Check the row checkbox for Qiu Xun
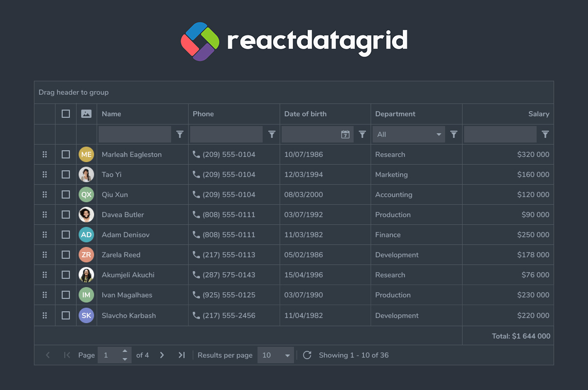588x390 pixels. tap(65, 194)
